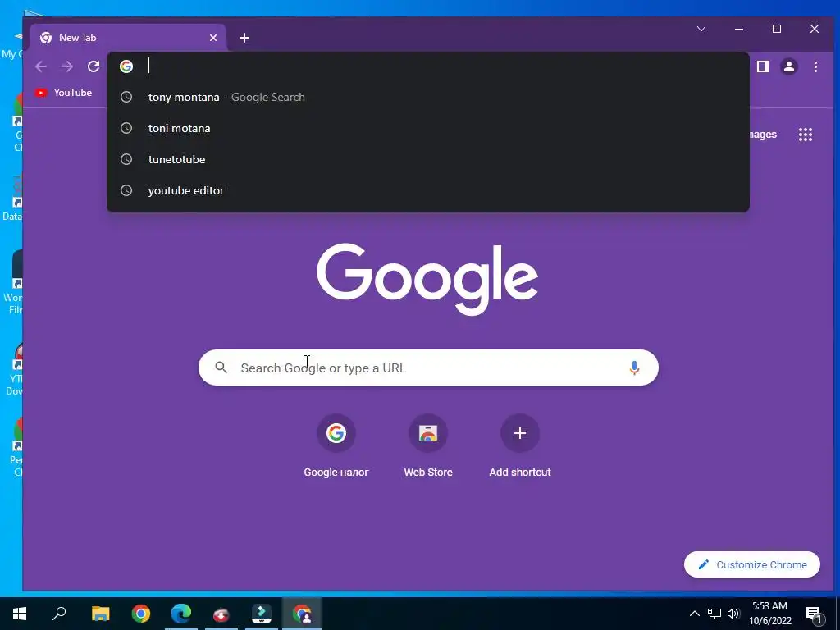Open the Google налог shortcut
Image resolution: width=840 pixels, height=630 pixels.
[x=336, y=446]
